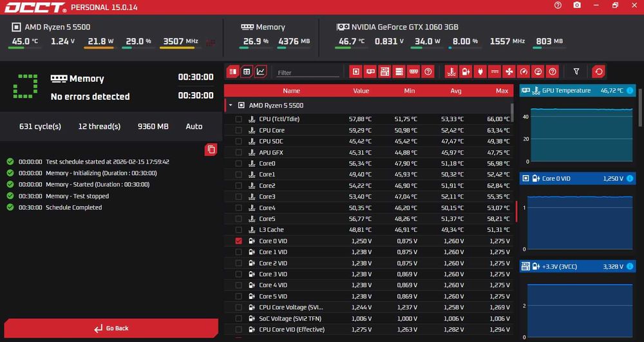Toggle the storage sensor source filter
644x342 pixels.
click(x=399, y=71)
